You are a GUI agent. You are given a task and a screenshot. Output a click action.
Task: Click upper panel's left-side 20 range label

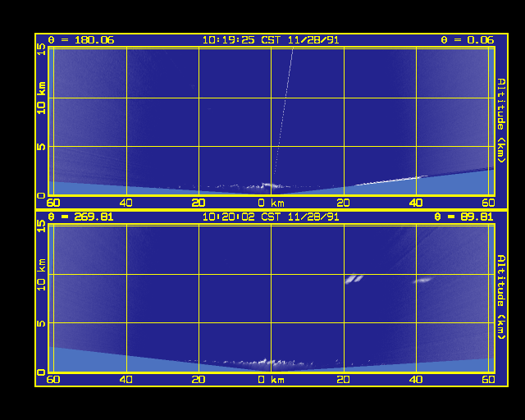coord(199,203)
